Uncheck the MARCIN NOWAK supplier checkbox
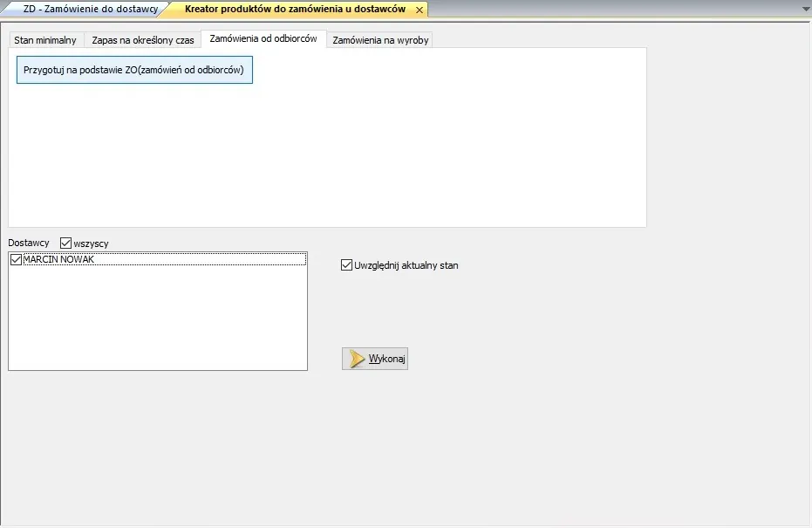This screenshot has width=812, height=528. click(16, 259)
